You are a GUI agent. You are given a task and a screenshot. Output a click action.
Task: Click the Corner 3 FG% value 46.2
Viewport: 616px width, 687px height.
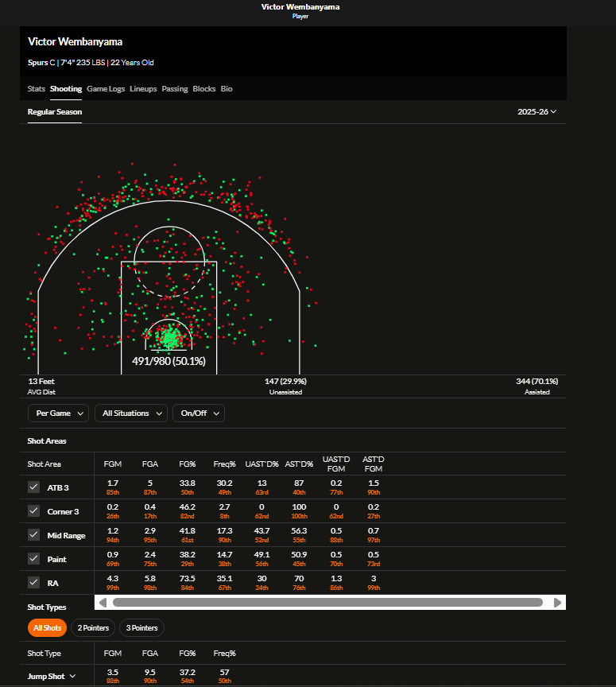(x=187, y=507)
